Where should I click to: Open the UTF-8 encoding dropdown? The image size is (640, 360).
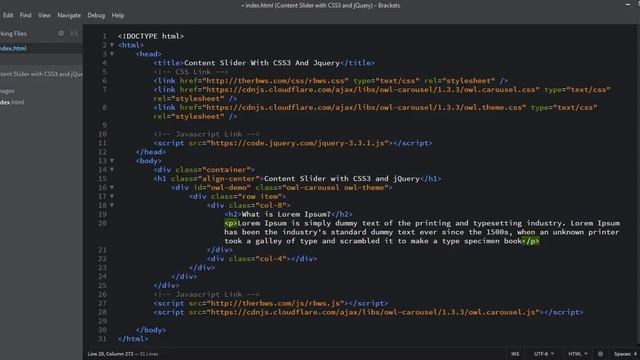click(544, 354)
